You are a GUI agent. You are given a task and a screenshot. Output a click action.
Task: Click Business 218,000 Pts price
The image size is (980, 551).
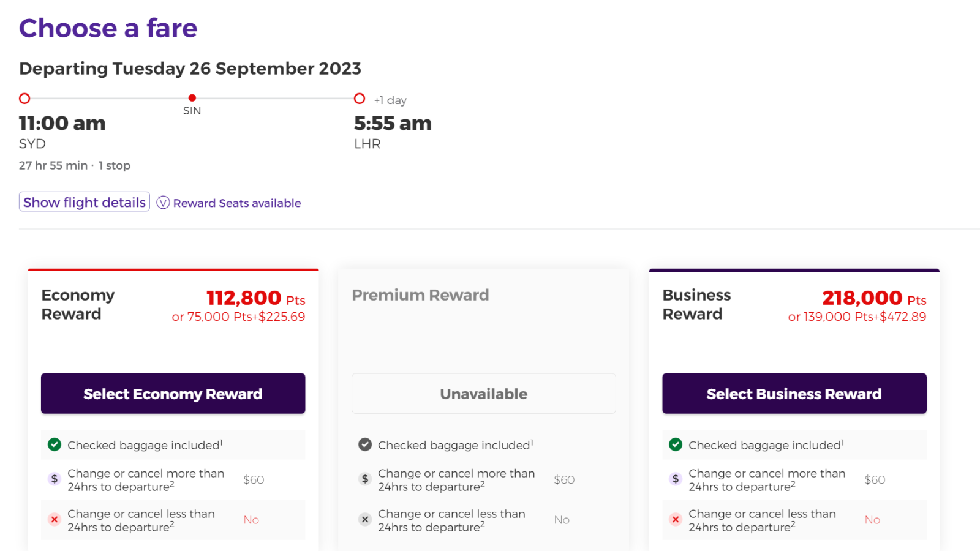(874, 298)
